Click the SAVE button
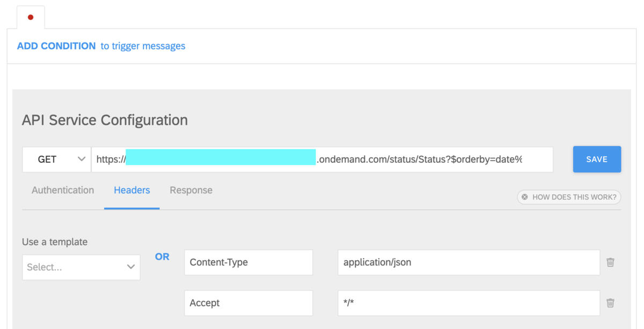The height and width of the screenshot is (329, 644). pos(597,159)
